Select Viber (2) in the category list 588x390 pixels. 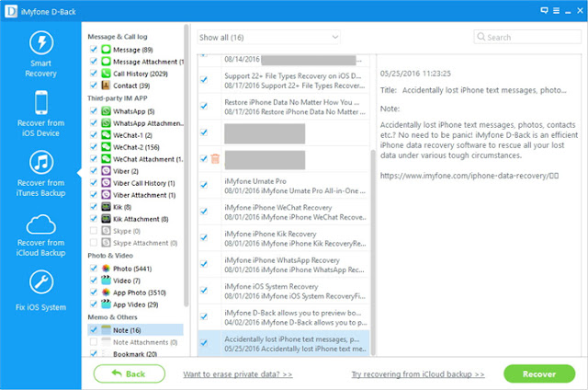pos(126,171)
